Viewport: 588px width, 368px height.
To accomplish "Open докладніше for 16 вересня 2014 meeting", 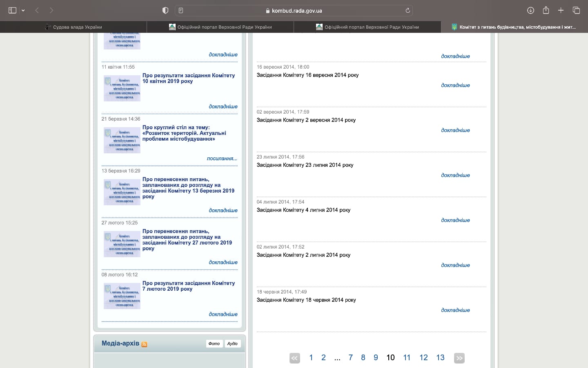I will point(455,85).
